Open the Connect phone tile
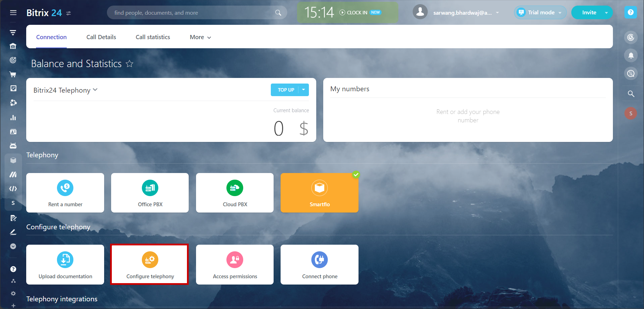The image size is (644, 309). point(319,265)
